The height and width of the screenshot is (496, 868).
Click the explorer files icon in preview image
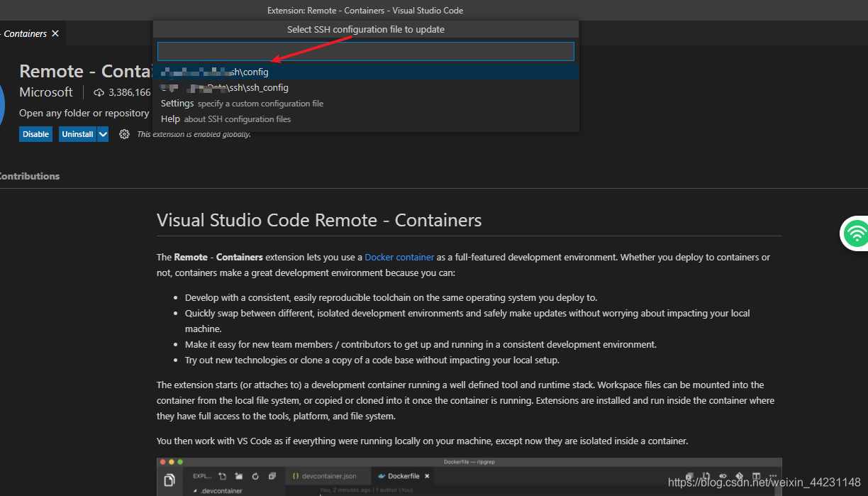(169, 480)
